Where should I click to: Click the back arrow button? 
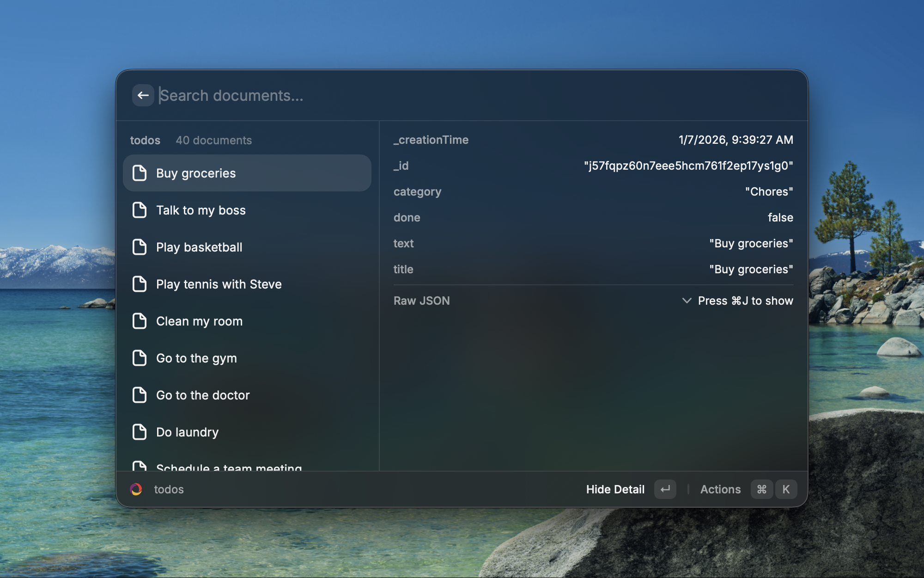(x=143, y=95)
